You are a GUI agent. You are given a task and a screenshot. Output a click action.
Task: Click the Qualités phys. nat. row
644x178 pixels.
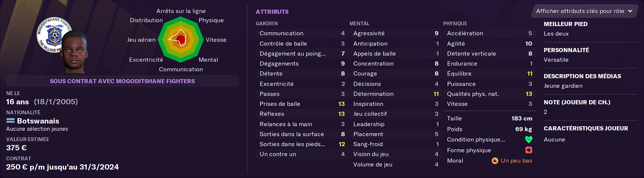point(489,94)
